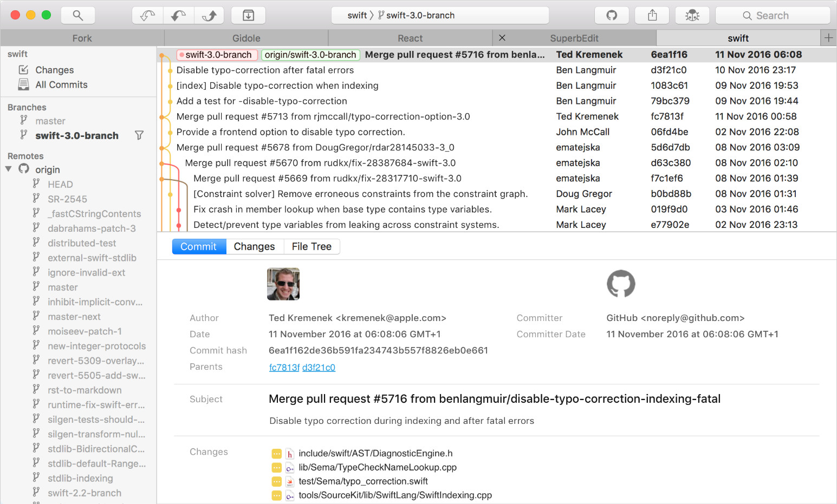
Task: Open the File Tree tab
Action: point(312,246)
